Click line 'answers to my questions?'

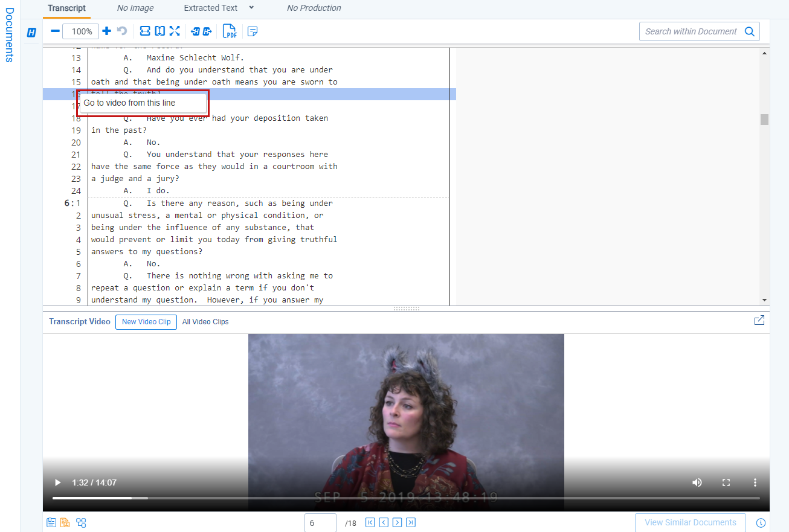tap(147, 252)
